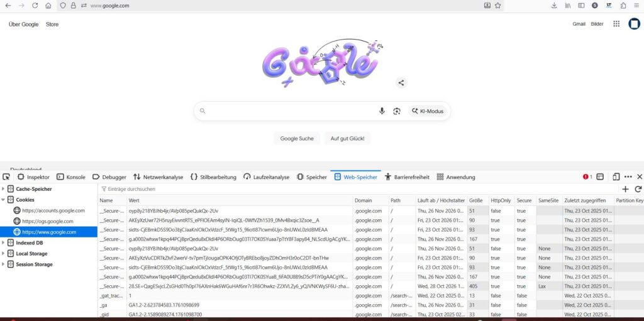Expand the Indexed DB tree node

pyautogui.click(x=3, y=243)
